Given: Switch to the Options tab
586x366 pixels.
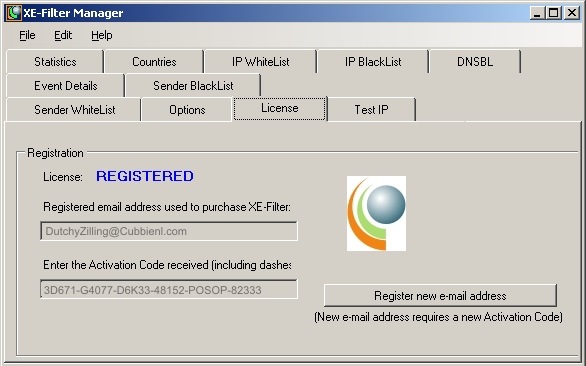Looking at the screenshot, I should pyautogui.click(x=187, y=110).
